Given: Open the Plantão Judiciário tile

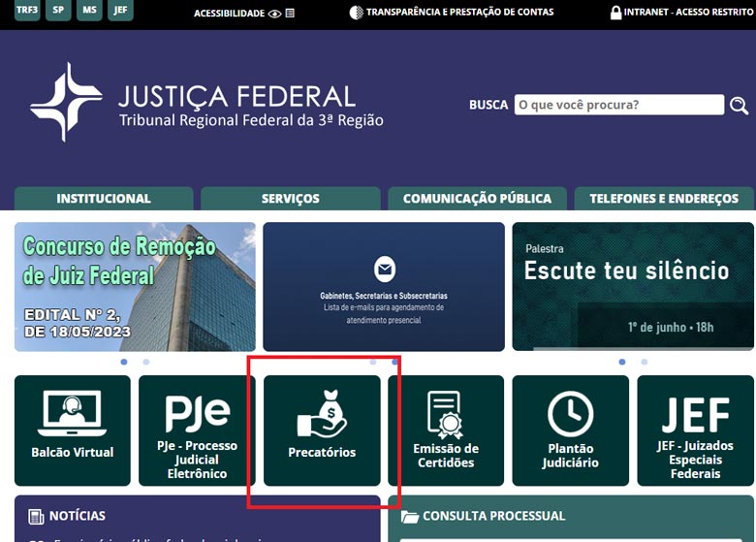Looking at the screenshot, I should click(570, 430).
